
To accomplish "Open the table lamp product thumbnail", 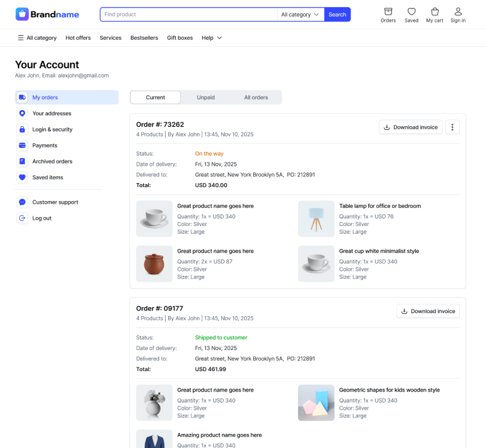I will pyautogui.click(x=316, y=219).
